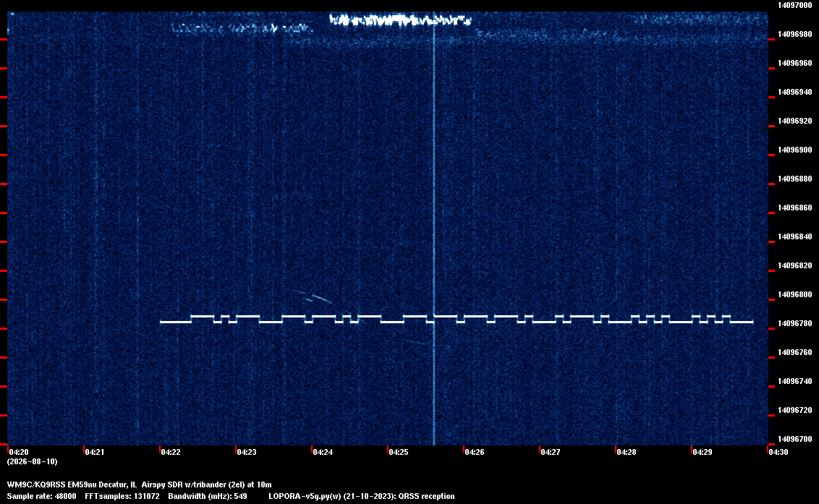Click the bright wideband burst at top
This screenshot has height=504, width=819.
click(400, 20)
